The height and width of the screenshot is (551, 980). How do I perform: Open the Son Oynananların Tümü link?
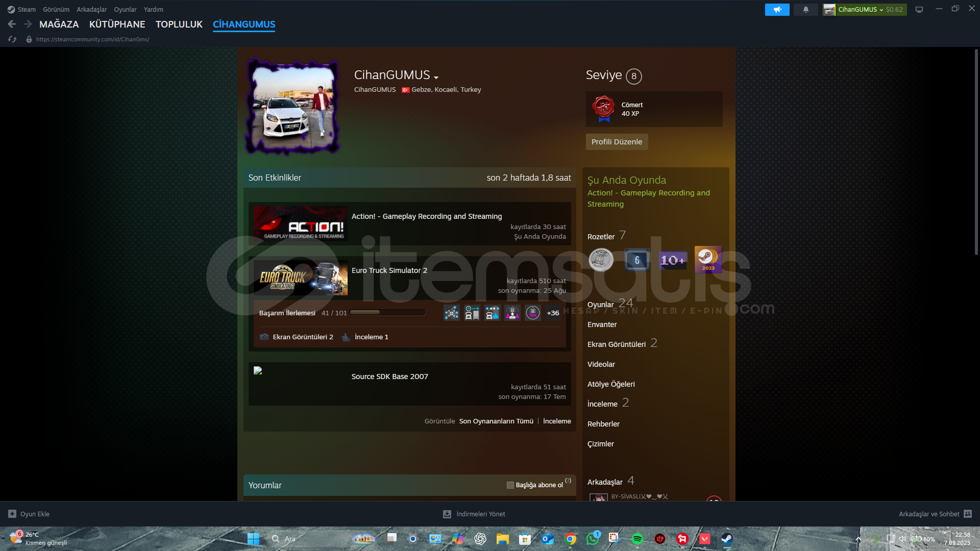pos(496,421)
